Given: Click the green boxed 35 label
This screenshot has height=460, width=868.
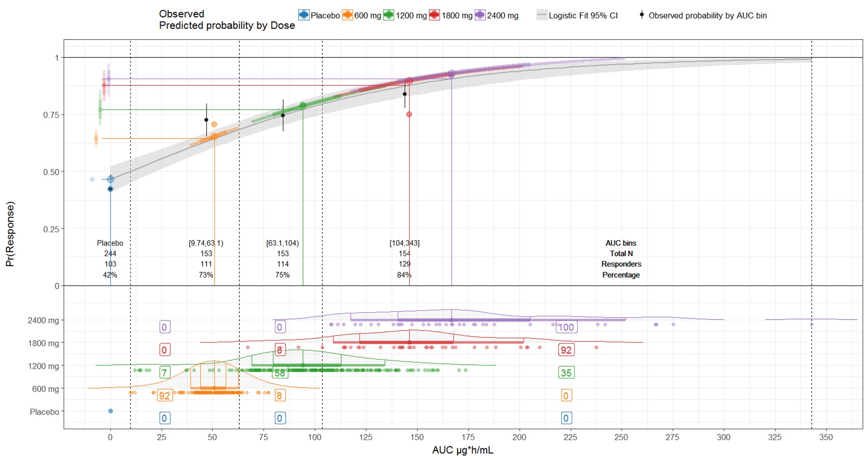Looking at the screenshot, I should tap(565, 373).
